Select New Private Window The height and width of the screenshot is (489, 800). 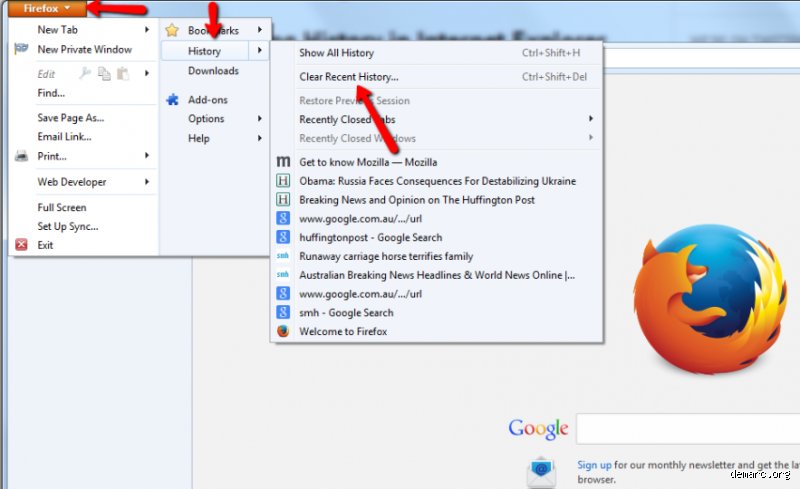click(85, 50)
